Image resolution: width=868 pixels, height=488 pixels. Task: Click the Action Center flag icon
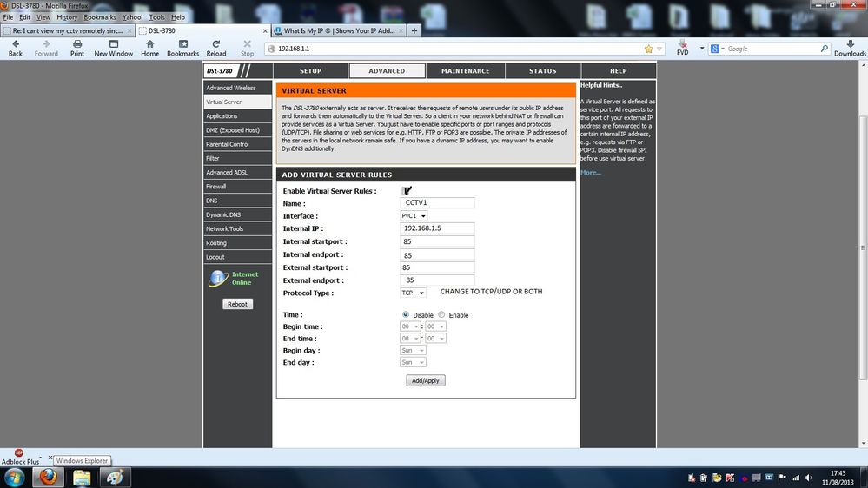[782, 478]
